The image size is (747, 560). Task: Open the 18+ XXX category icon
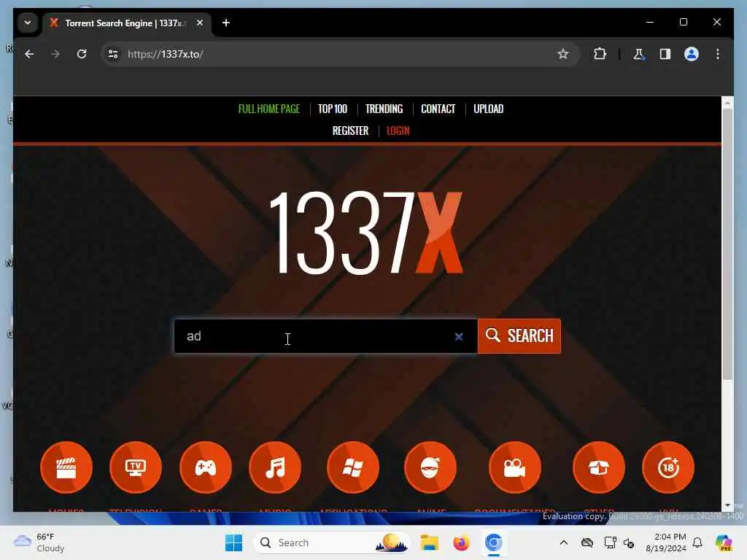click(668, 467)
